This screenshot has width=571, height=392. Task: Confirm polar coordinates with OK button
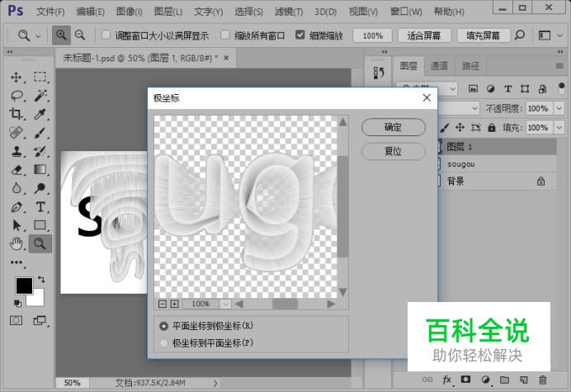394,127
